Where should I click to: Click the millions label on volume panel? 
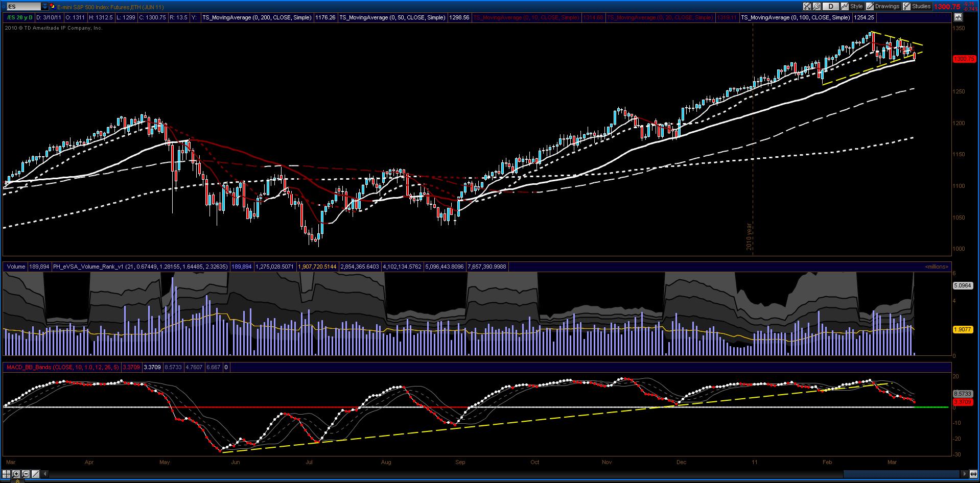tap(936, 267)
